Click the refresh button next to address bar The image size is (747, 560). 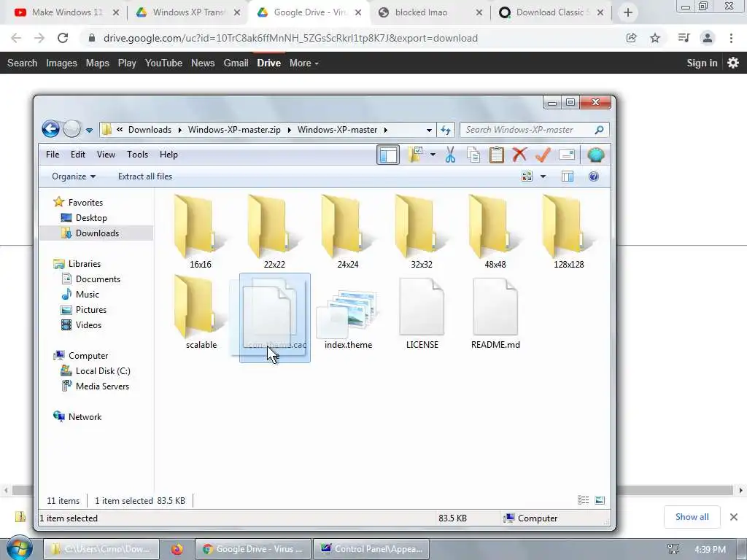point(446,130)
